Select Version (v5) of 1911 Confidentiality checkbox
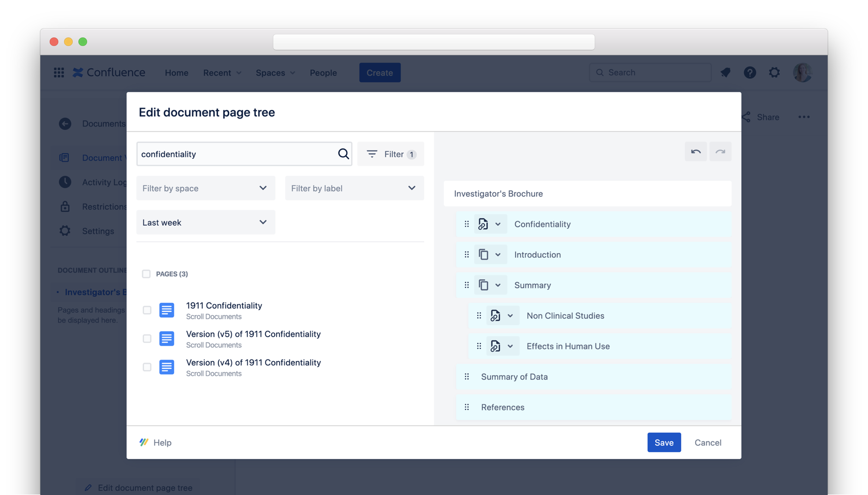 147,339
